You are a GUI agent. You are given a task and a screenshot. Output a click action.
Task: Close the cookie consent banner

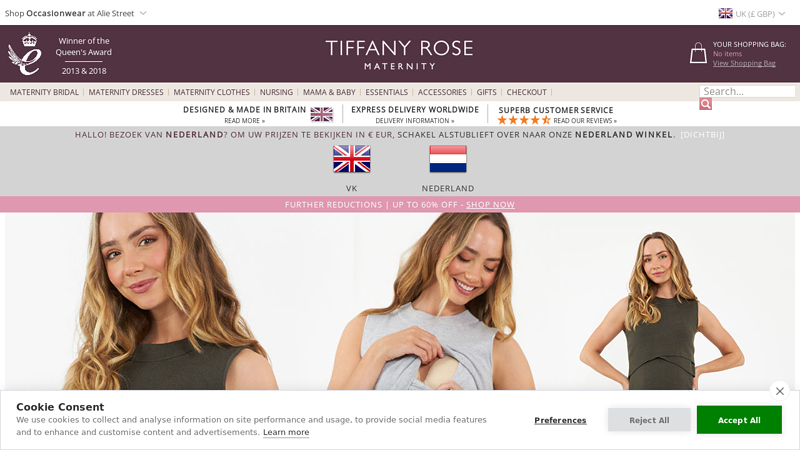pos(780,391)
